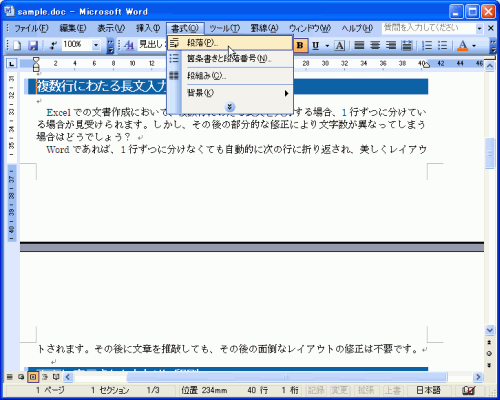The width and height of the screenshot is (500, 400).
Task: Open the Font Color dropdown arrow
Action: [474, 45]
